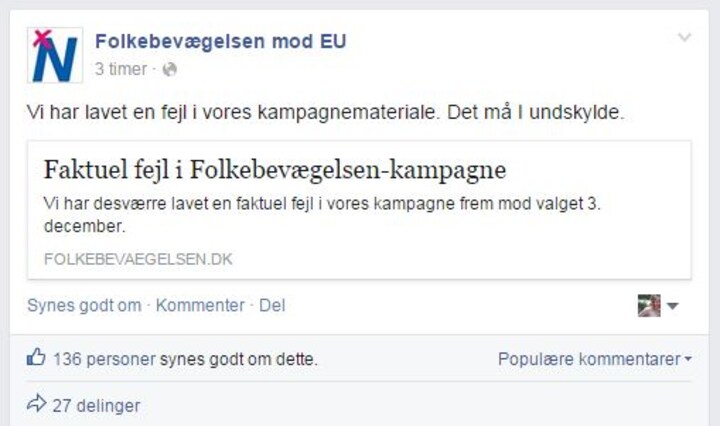Open the "Populære kommentarer" sorting dropdown
The width and height of the screenshot is (720, 426).
[x=594, y=359]
